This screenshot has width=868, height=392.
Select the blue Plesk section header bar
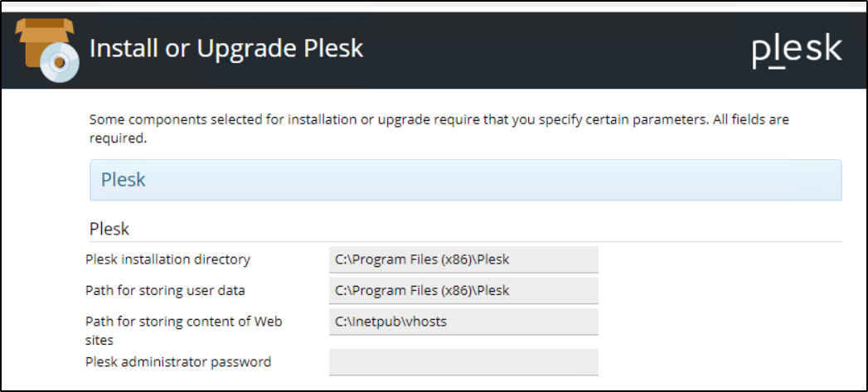tap(465, 180)
